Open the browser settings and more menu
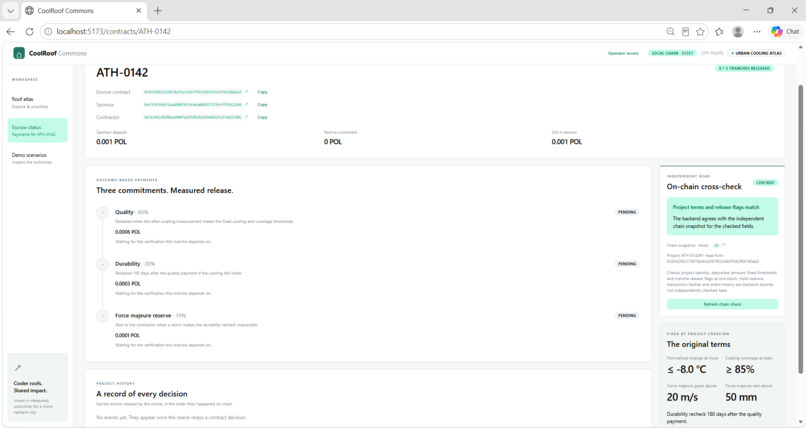The height and width of the screenshot is (428, 806). click(x=757, y=31)
